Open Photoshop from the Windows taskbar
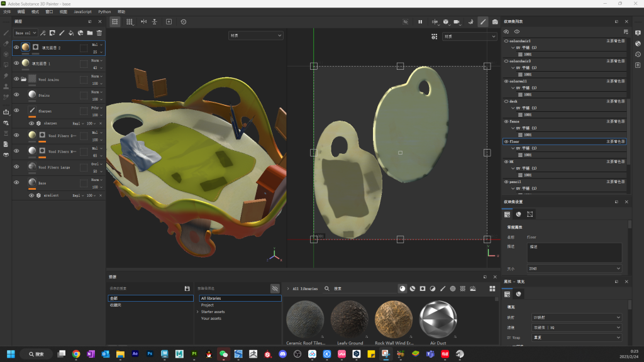Image resolution: width=644 pixels, height=362 pixels. click(150, 354)
